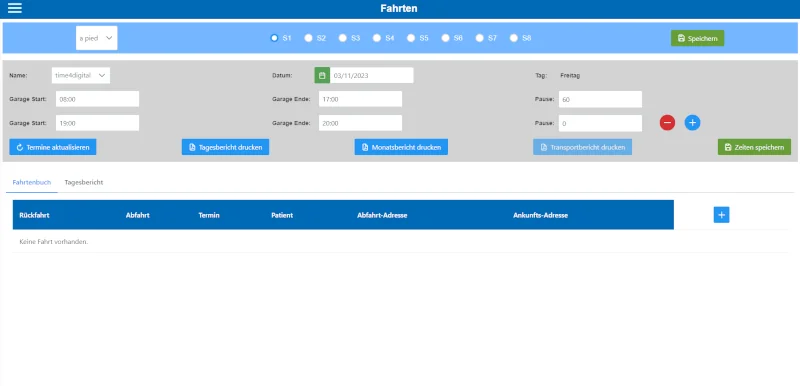Viewport: 800px width, 386px height.
Task: Click the green Speichern button
Action: pyautogui.click(x=697, y=38)
